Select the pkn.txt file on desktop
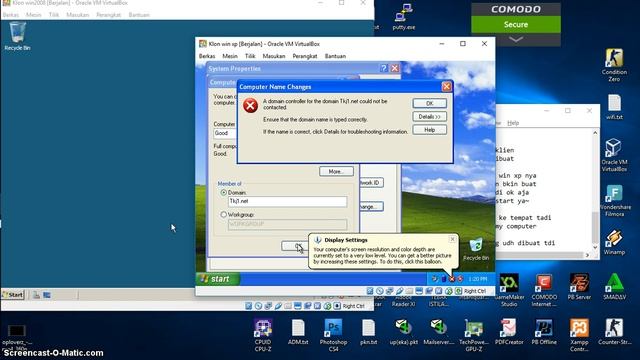 click(368, 332)
